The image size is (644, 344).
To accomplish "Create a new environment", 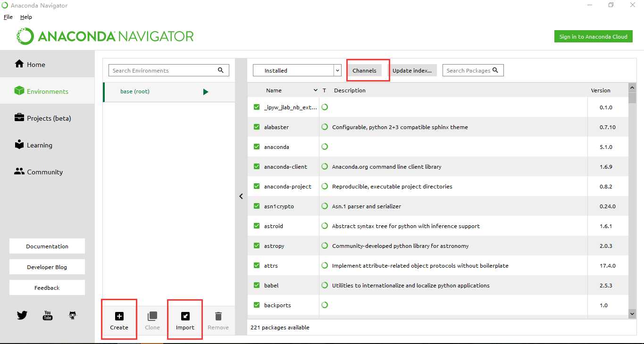I will 119,321.
